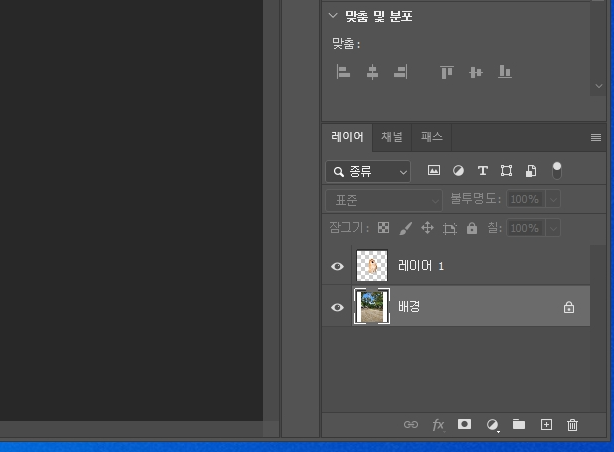Open the 종류 filter type dropdown
This screenshot has height=452, width=614.
[x=368, y=172]
